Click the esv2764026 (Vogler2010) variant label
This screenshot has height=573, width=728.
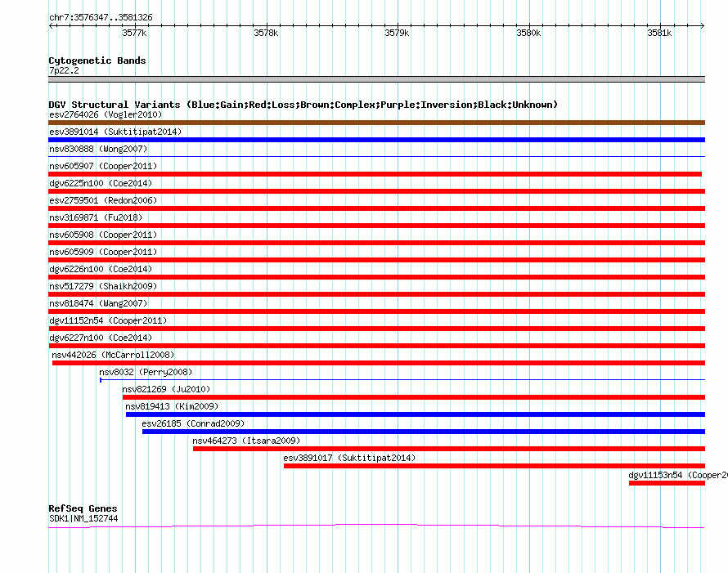pos(106,114)
